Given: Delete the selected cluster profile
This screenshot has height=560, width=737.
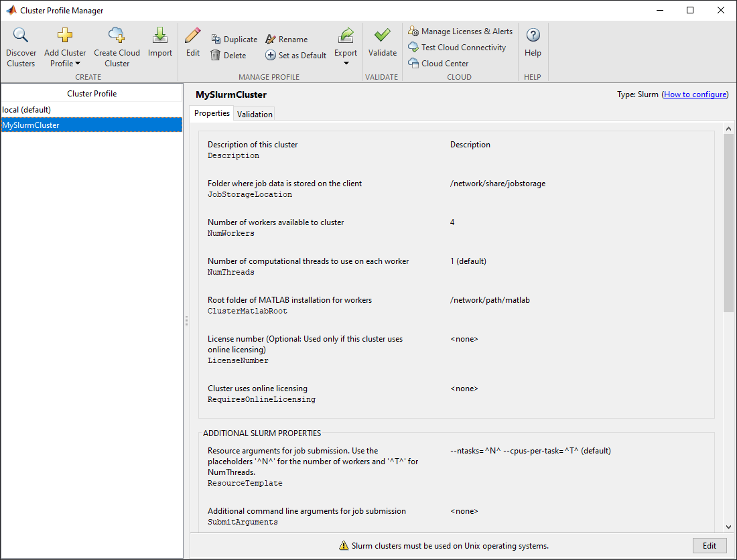Looking at the screenshot, I should point(228,56).
